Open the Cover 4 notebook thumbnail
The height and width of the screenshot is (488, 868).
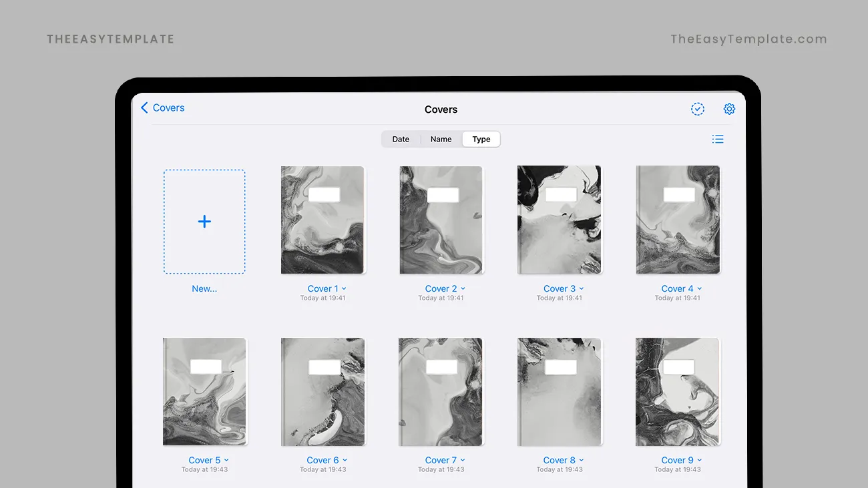[x=678, y=220]
